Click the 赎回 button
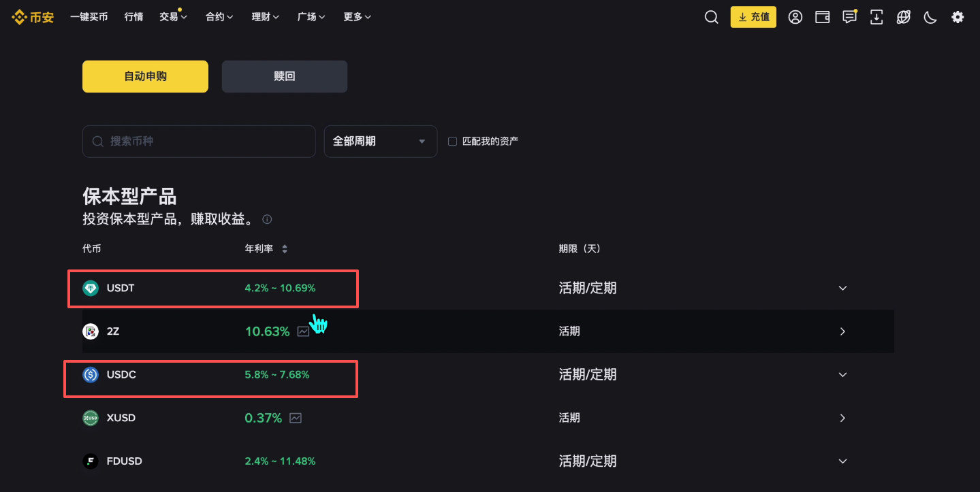Screen dimensions: 980x492 [x=285, y=76]
